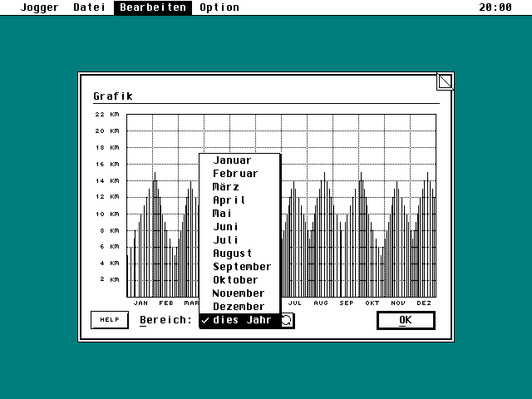Screen dimensions: 532x399
Task: Select Februar from the Bereich list
Action: tap(239, 174)
